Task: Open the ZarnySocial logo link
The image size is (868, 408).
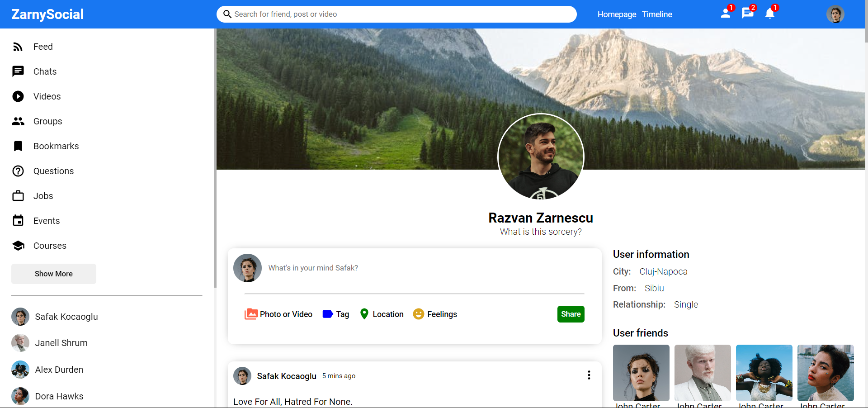Action: pos(47,14)
